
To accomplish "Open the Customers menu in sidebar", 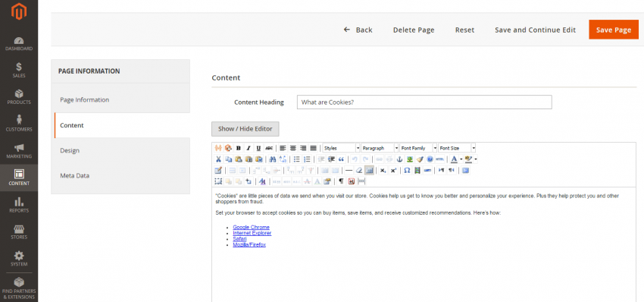I will [19, 124].
